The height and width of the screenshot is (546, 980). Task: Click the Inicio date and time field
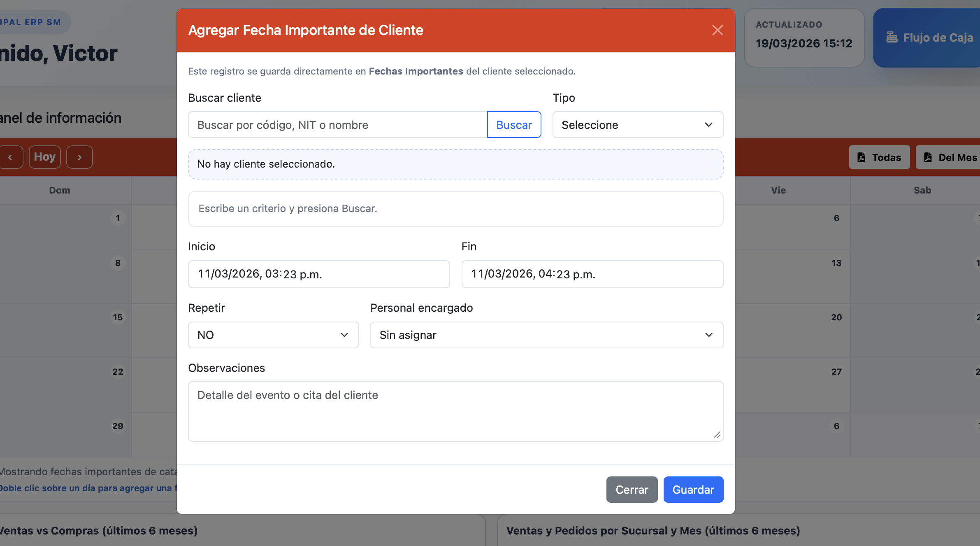coord(319,274)
